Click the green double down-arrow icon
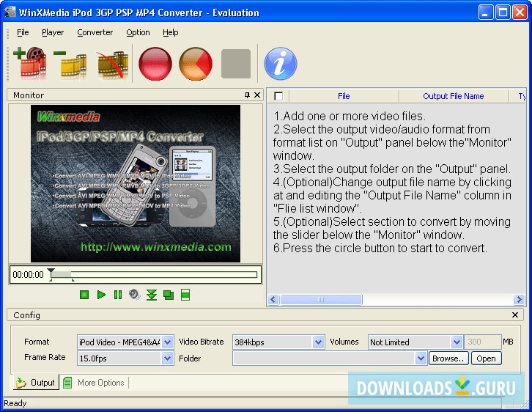The height and width of the screenshot is (412, 532). (152, 295)
